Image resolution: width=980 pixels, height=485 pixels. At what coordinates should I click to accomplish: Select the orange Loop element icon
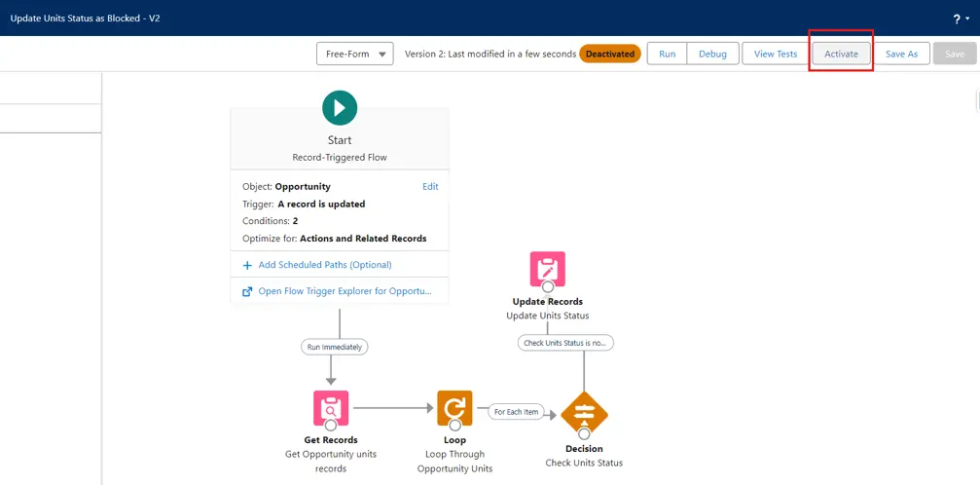(454, 408)
